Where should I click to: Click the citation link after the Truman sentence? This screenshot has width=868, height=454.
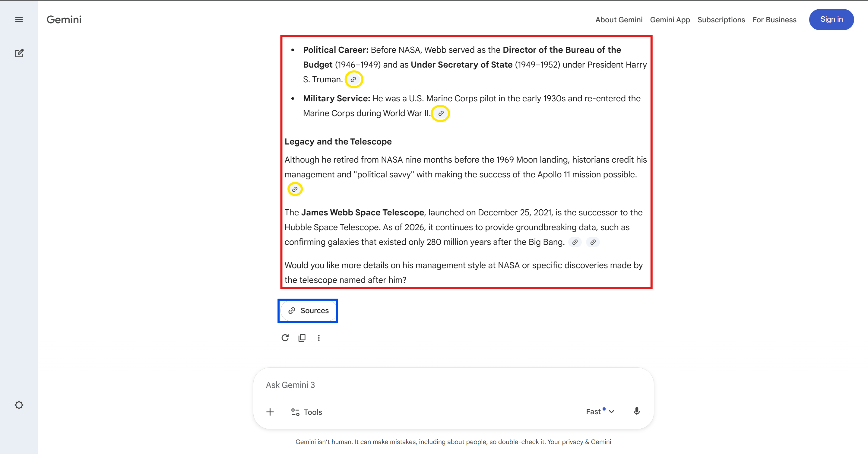point(354,79)
